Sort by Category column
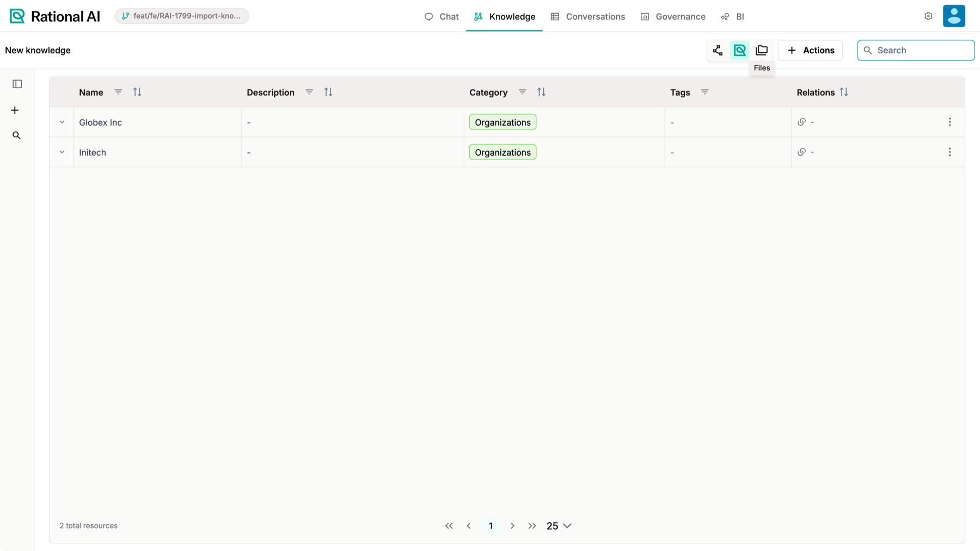The image size is (980, 551). 541,92
